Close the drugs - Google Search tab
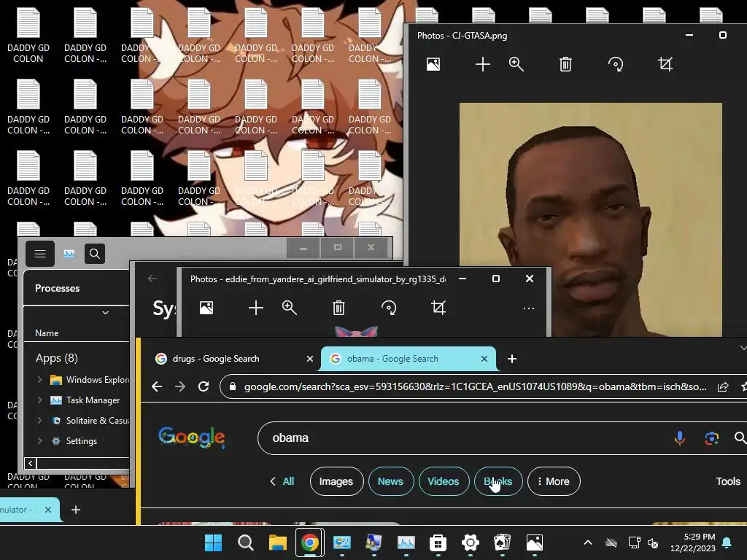747x560 pixels. pyautogui.click(x=309, y=359)
